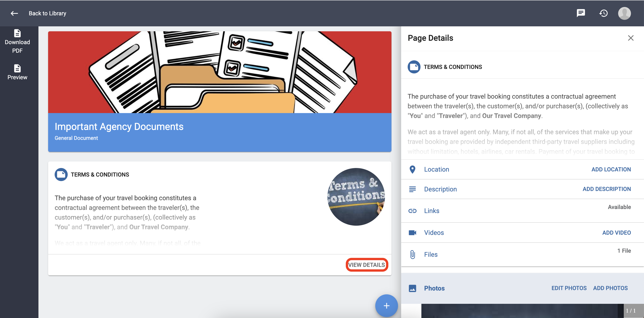Click ADD VIDEO
This screenshot has height=318, width=644.
[617, 233]
